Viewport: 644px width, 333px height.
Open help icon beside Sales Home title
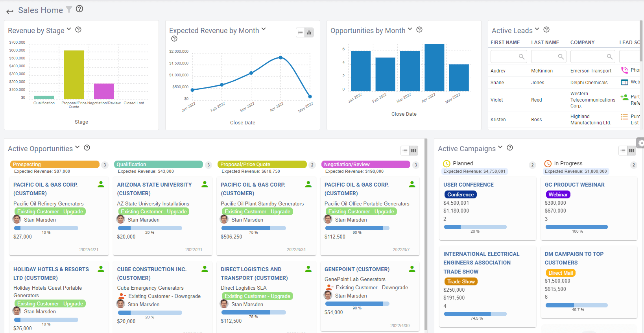[79, 9]
